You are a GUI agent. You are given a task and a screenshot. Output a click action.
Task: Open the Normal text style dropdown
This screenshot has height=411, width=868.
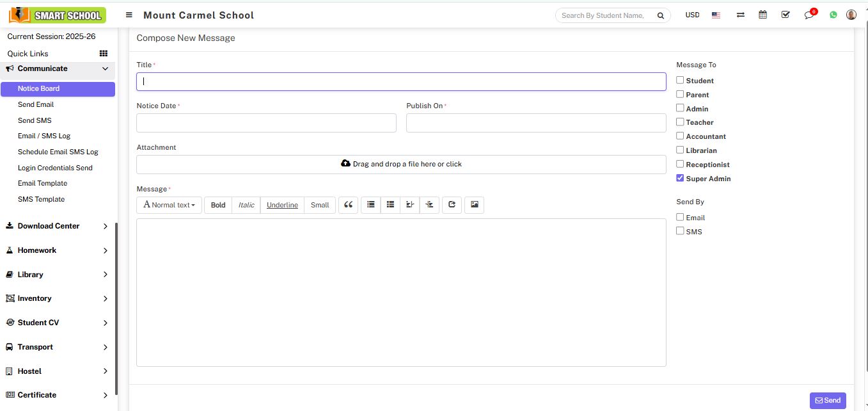pyautogui.click(x=169, y=205)
